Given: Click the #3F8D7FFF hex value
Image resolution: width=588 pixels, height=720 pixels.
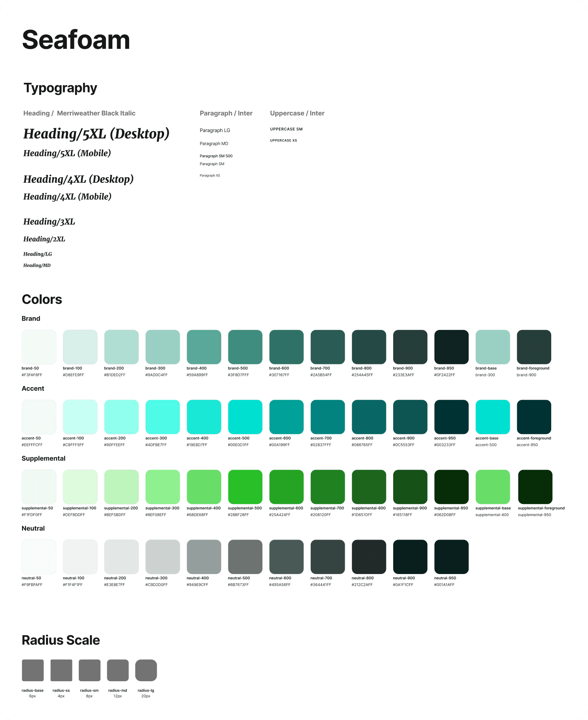Looking at the screenshot, I should (x=238, y=375).
